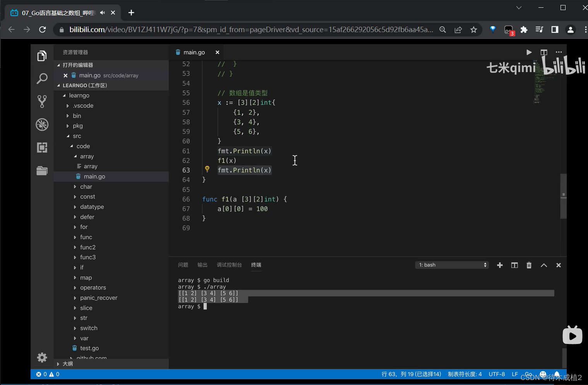Reload the browser page
588x385 pixels.
[x=43, y=29]
